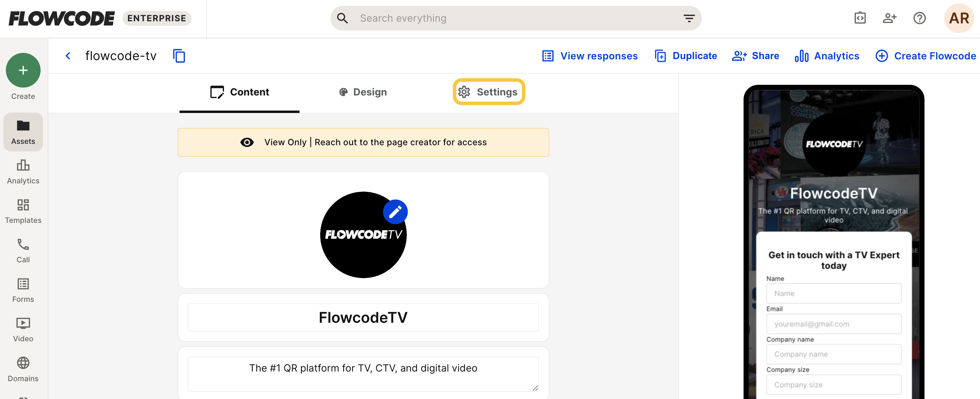The image size is (980, 399).
Task: Click View responses
Action: click(590, 56)
